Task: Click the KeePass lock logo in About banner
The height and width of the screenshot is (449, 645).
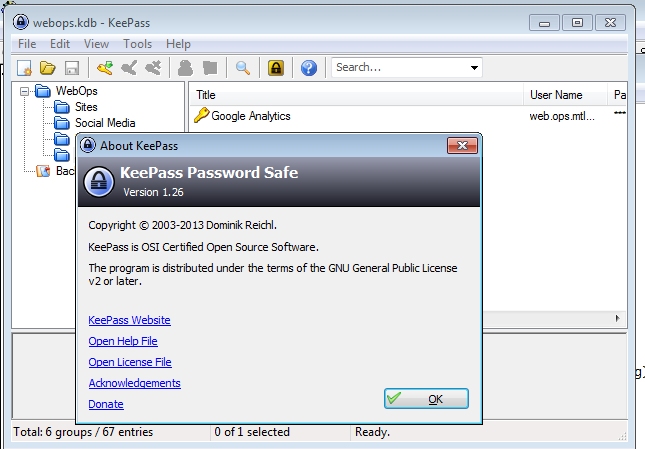Action: (x=99, y=182)
